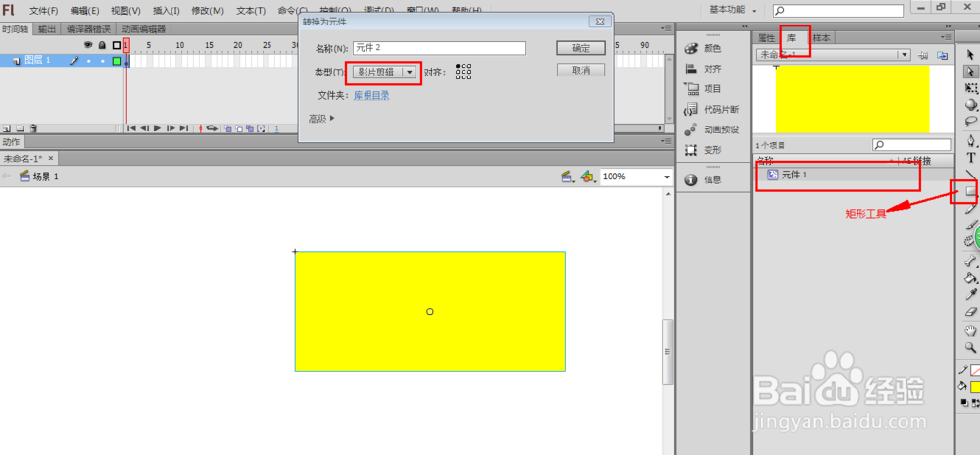Select the Rectangle tool
980x455 pixels.
tap(970, 190)
